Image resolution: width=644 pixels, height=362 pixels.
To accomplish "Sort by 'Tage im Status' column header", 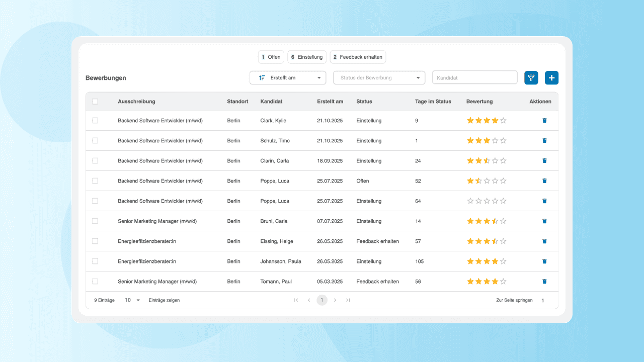I will coord(433,102).
